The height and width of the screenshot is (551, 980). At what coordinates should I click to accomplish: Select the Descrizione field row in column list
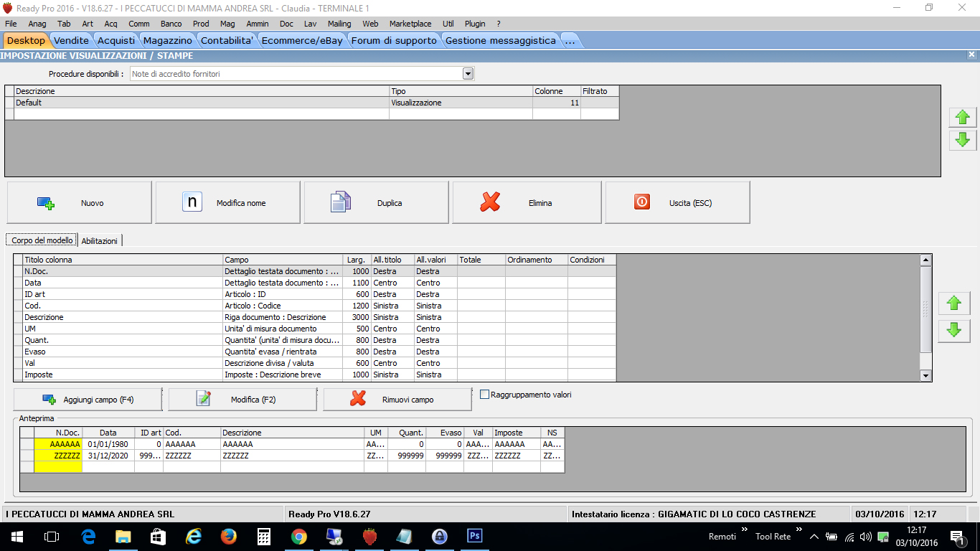coord(314,317)
